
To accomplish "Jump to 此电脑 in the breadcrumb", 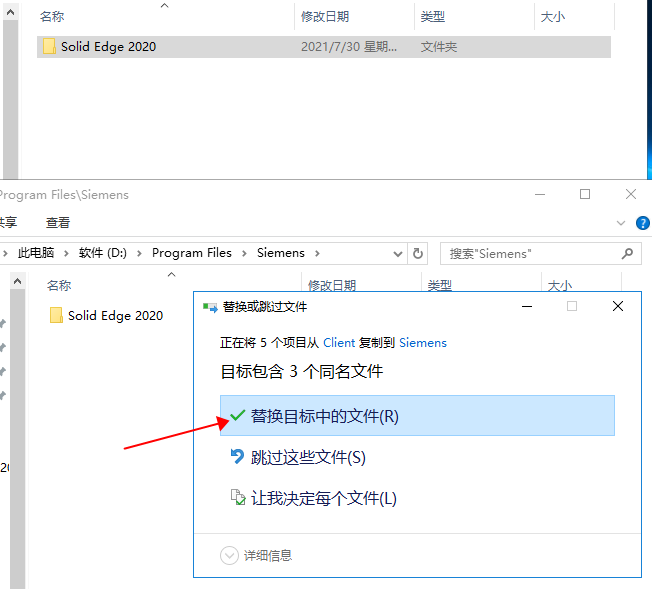I will (36, 253).
